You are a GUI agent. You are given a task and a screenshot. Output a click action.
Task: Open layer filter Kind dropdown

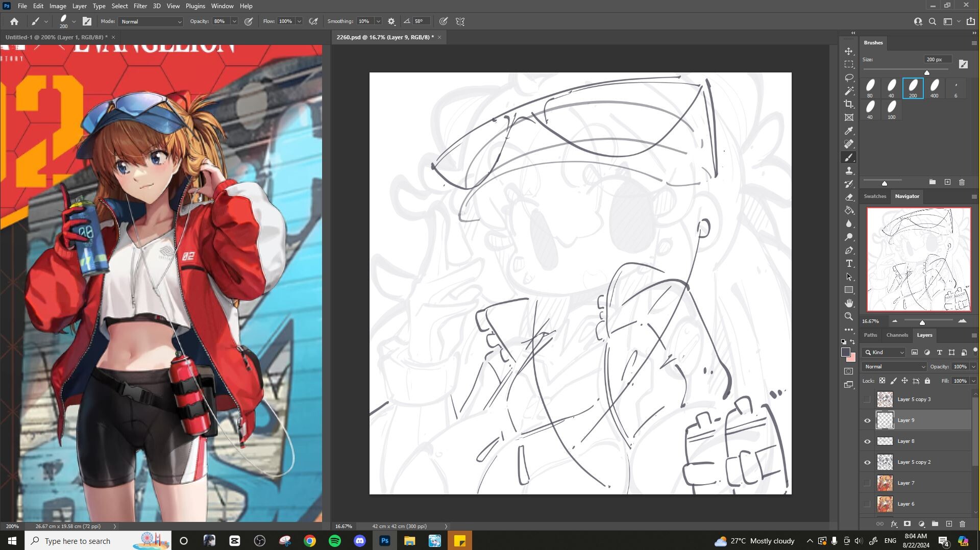pos(884,352)
